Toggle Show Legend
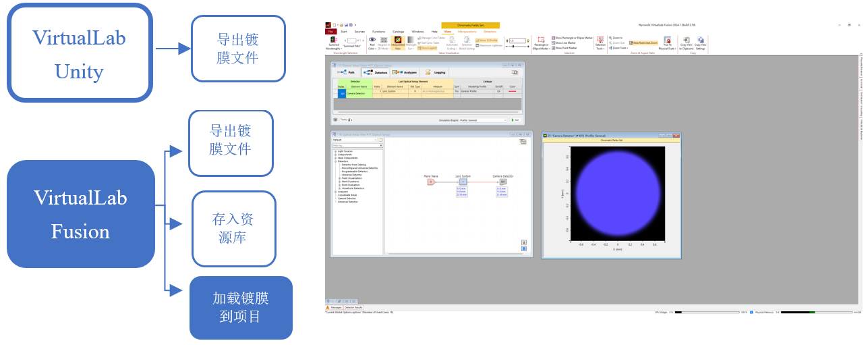Screen dimensions: 868x345 (x=427, y=48)
